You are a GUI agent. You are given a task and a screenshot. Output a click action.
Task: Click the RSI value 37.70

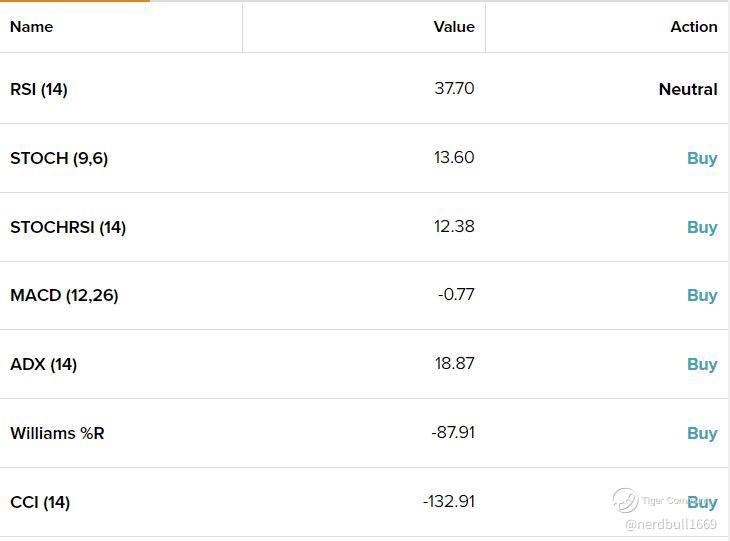[x=454, y=88]
